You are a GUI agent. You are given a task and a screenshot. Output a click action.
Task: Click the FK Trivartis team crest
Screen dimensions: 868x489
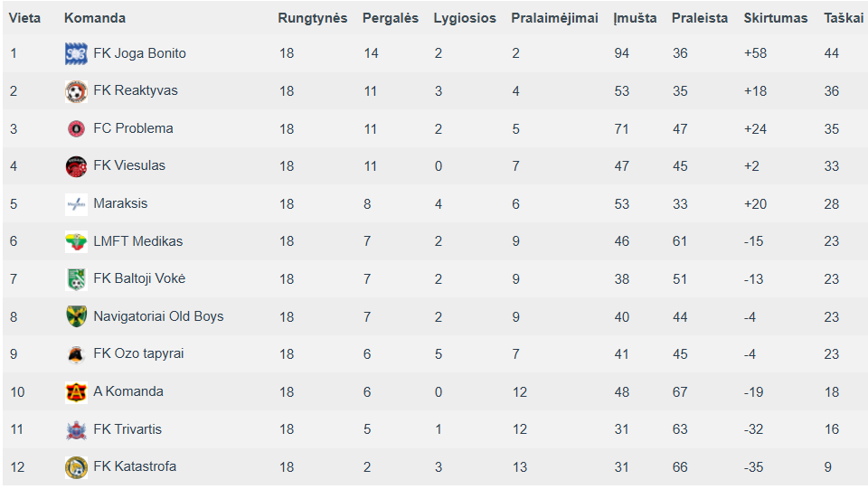tap(76, 430)
